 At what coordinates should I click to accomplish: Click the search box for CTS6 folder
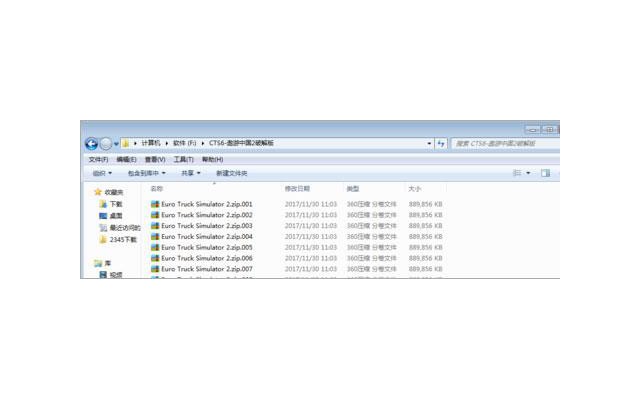tap(505, 143)
